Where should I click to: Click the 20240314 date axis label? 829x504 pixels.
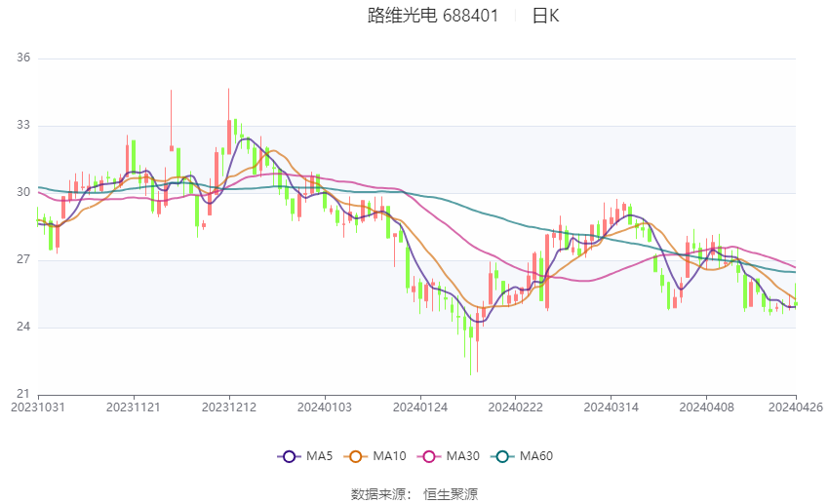point(612,407)
